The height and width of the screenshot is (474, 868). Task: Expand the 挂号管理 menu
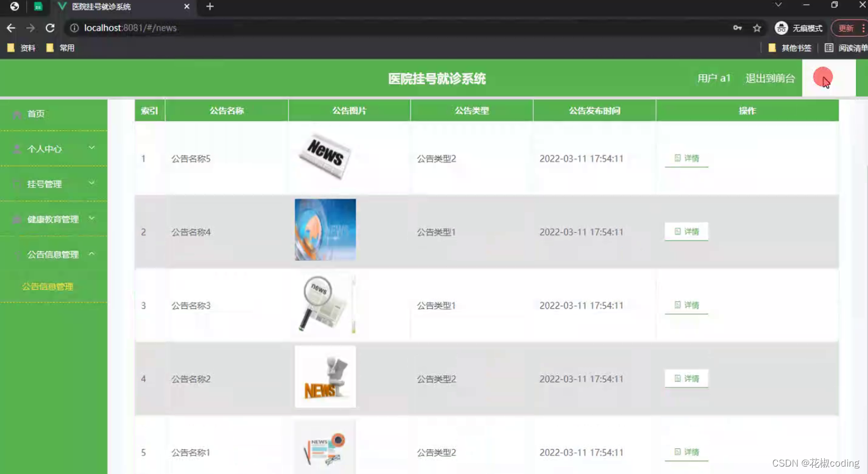91,184
